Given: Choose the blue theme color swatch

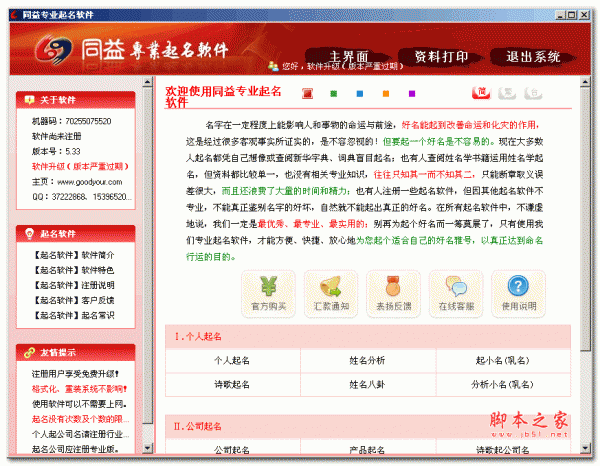Looking at the screenshot, I should 360,94.
